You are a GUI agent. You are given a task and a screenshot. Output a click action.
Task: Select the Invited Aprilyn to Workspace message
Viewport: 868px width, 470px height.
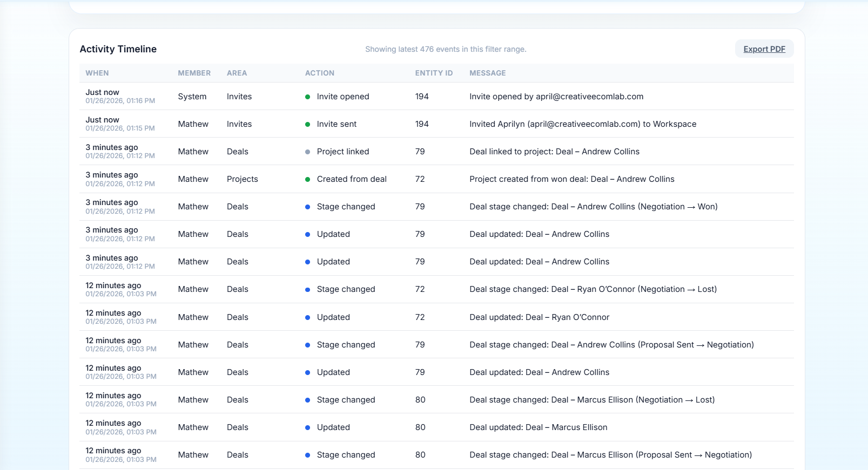(583, 124)
